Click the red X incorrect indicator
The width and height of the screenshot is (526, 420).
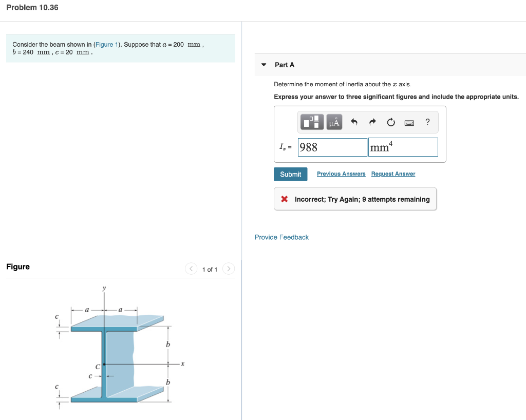(284, 199)
